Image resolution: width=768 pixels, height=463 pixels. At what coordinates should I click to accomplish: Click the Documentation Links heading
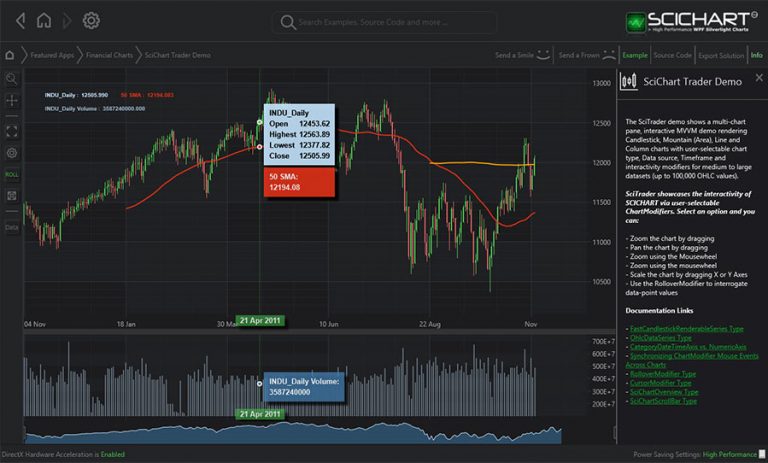pos(659,311)
